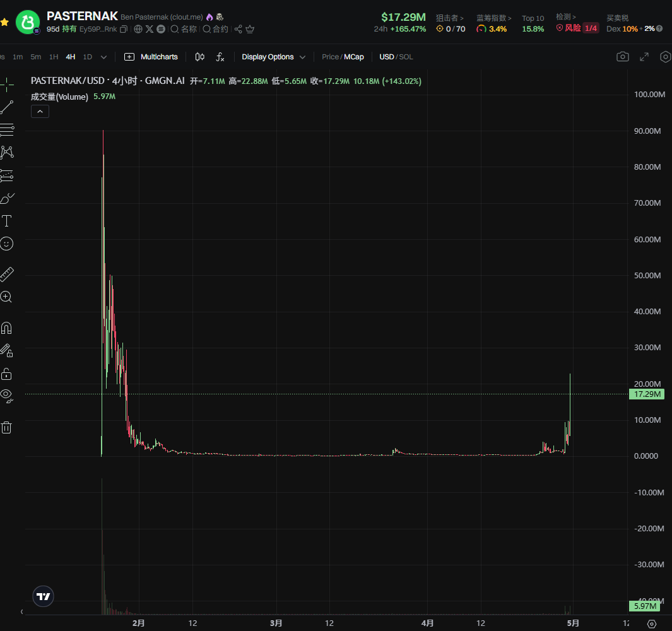Viewport: 672px width, 631px height.
Task: Open the emoji sticker tool
Action: 6,244
